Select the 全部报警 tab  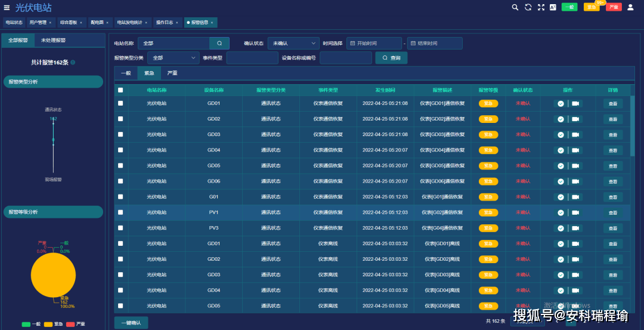(18, 40)
